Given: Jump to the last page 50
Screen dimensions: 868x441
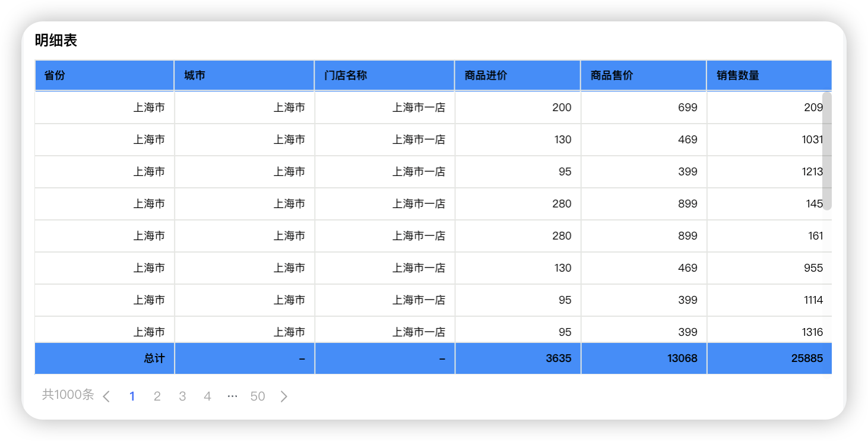Looking at the screenshot, I should [x=258, y=396].
